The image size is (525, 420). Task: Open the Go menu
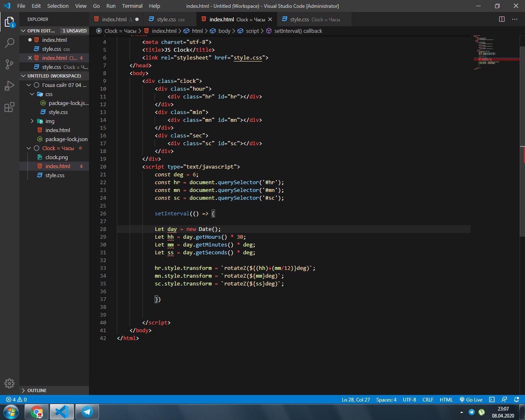(x=96, y=6)
